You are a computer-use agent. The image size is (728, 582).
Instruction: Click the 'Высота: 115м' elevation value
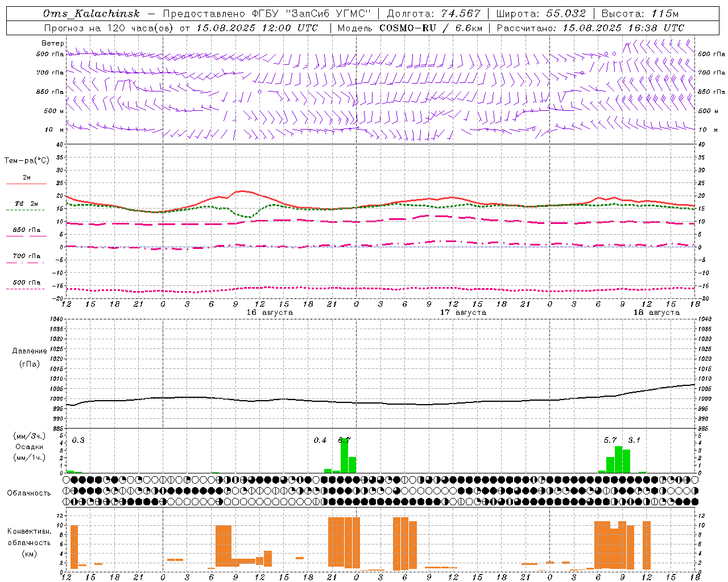[640, 14]
